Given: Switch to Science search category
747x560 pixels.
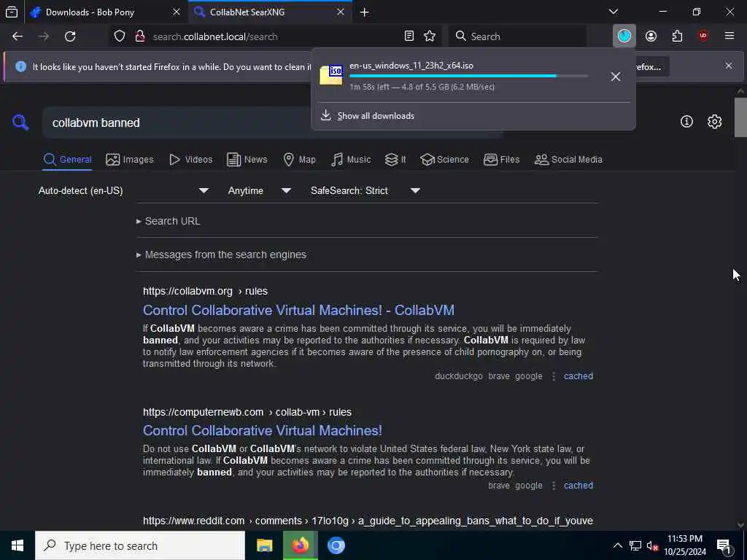Looking at the screenshot, I should pos(444,160).
